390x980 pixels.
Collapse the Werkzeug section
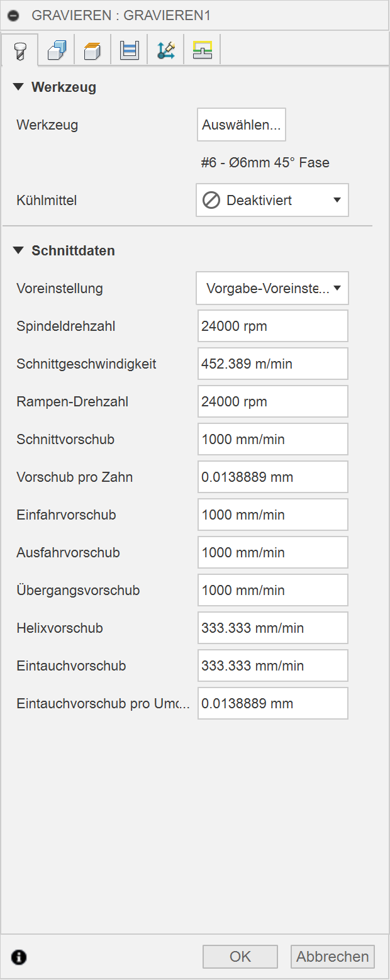(18, 87)
